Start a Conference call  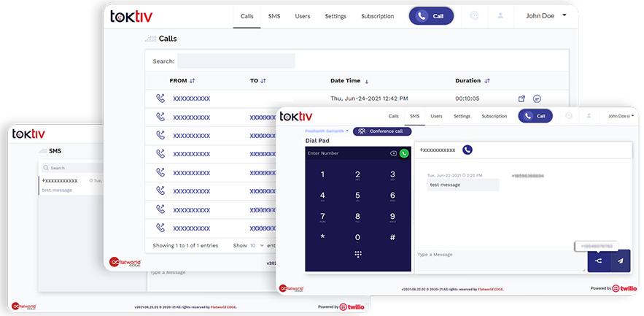tap(382, 131)
